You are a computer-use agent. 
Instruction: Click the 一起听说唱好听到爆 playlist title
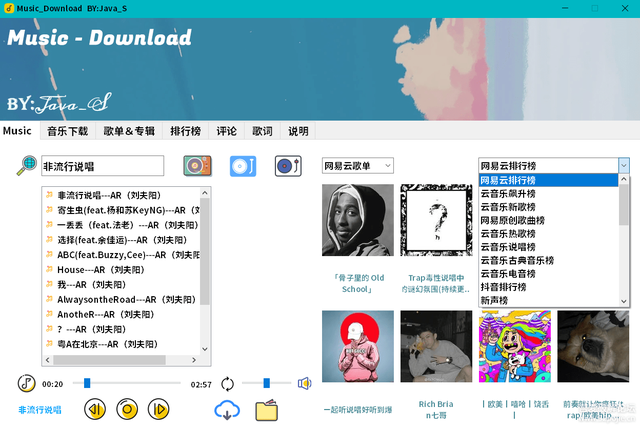[358, 409]
